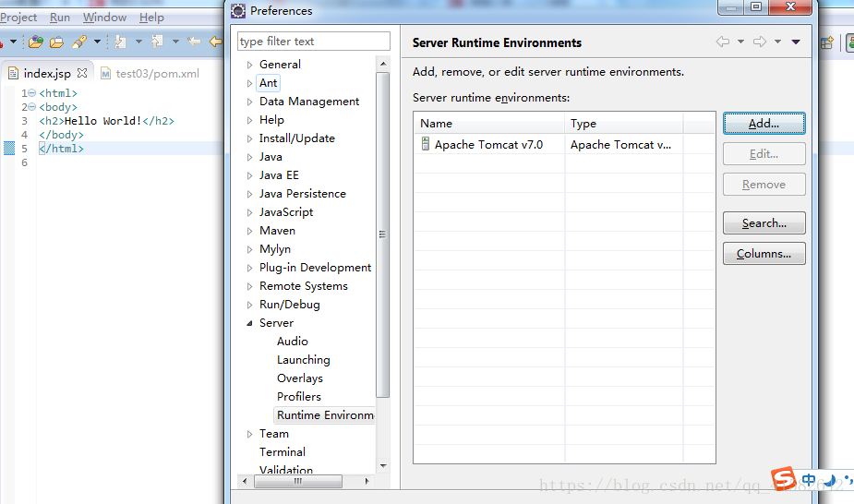Click the tree scrollbar up arrow
Viewport: 854px width, 504px height.
point(383,64)
